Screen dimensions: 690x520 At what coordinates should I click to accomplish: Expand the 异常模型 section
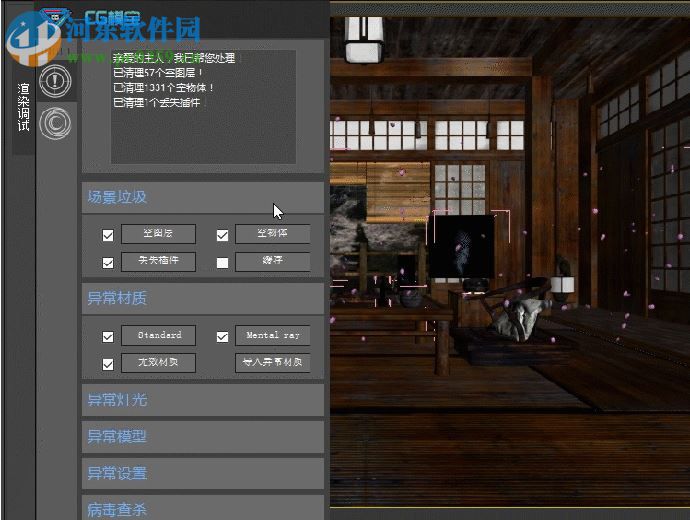click(x=203, y=437)
